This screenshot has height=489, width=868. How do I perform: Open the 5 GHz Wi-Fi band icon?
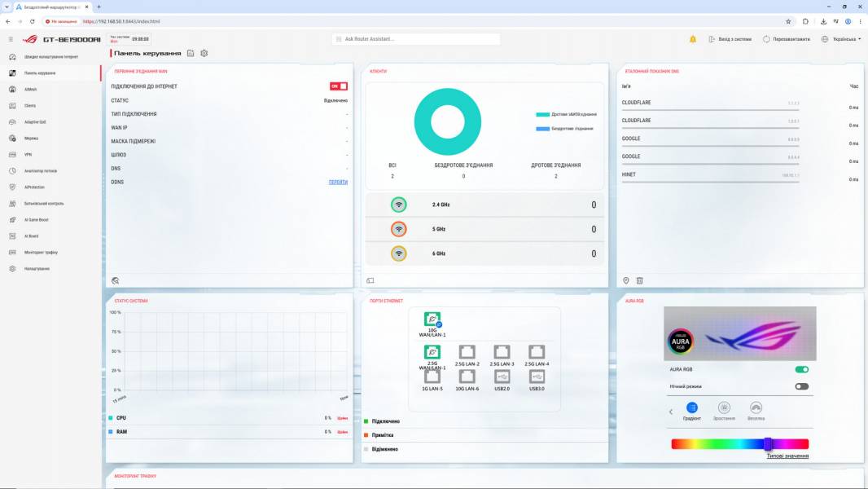398,229
